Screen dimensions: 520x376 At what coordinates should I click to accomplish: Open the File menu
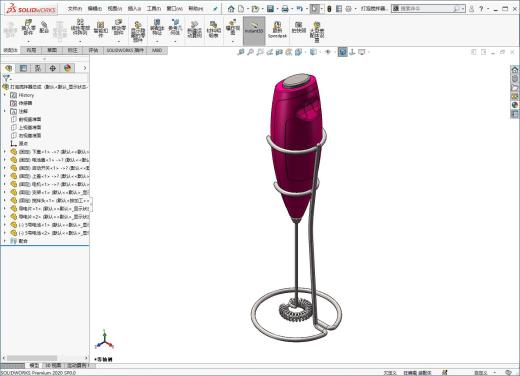[74, 9]
